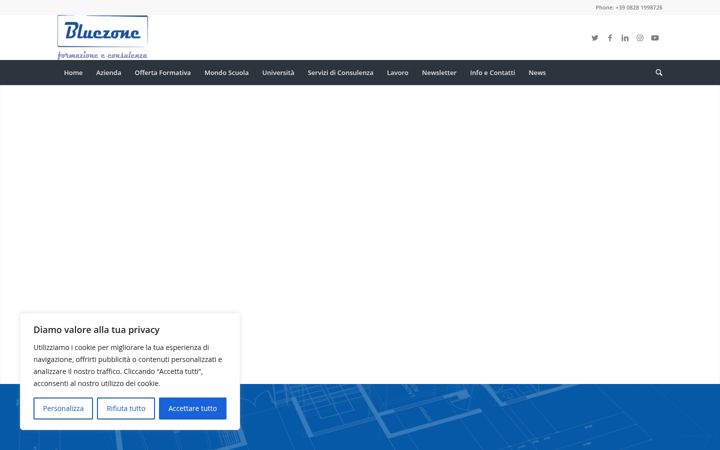This screenshot has width=720, height=450.
Task: Open the Instagram social icon
Action: [640, 38]
